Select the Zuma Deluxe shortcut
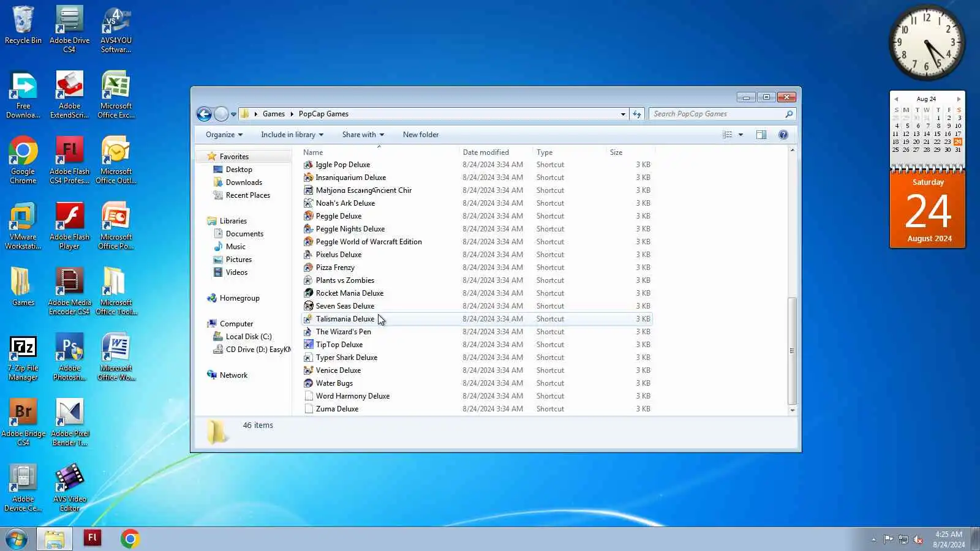This screenshot has width=980, height=551. (x=477, y=409)
